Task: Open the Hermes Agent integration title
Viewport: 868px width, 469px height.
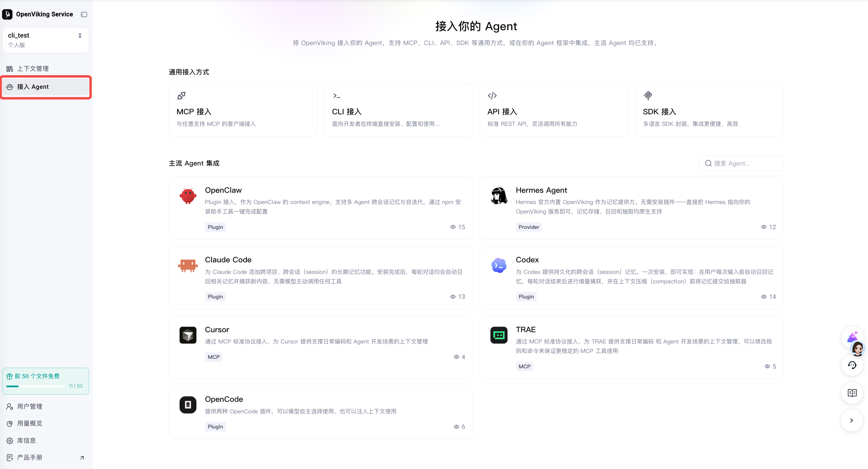Action: pyautogui.click(x=541, y=190)
